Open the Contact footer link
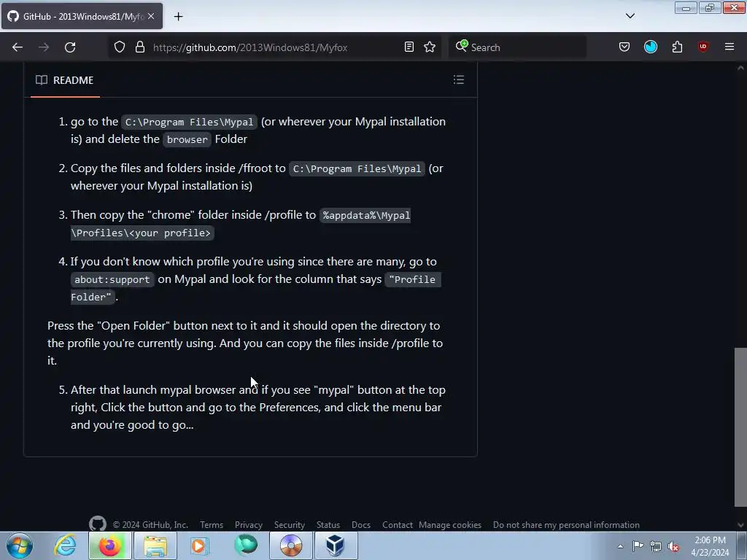The image size is (747, 560). point(398,525)
